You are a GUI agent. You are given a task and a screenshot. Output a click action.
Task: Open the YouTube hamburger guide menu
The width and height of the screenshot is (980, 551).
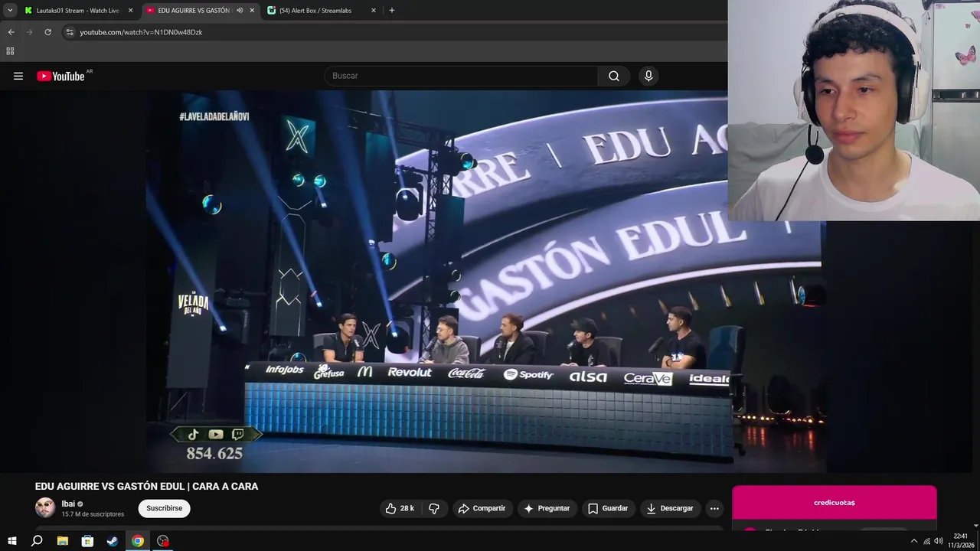point(18,76)
